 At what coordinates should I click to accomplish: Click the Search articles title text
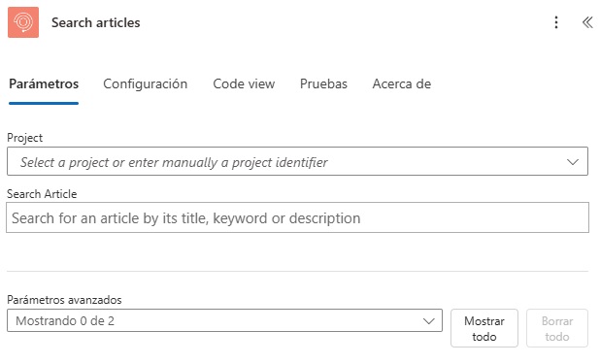(x=96, y=22)
